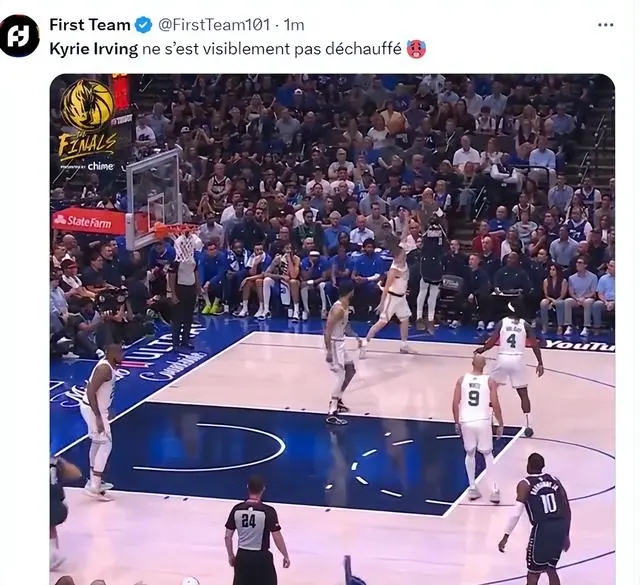The image size is (640, 585).
Task: Open the @FirstTeam101 handle link
Action: 214,25
